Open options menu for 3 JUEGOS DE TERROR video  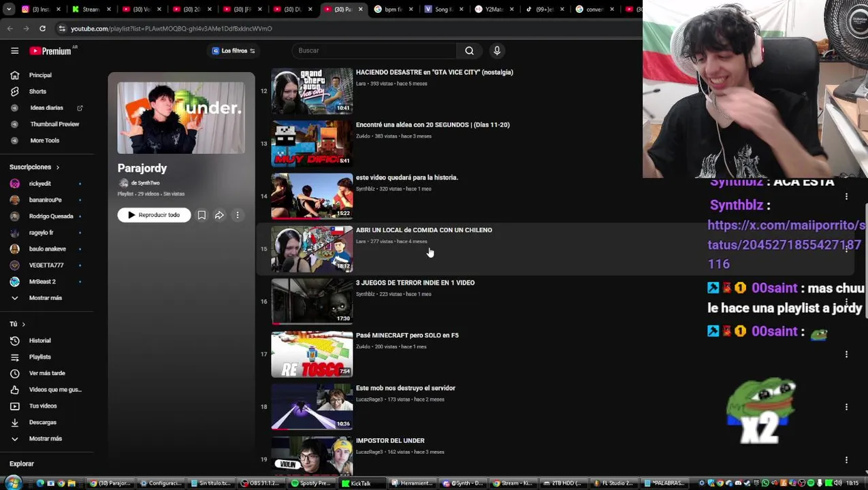coord(846,301)
